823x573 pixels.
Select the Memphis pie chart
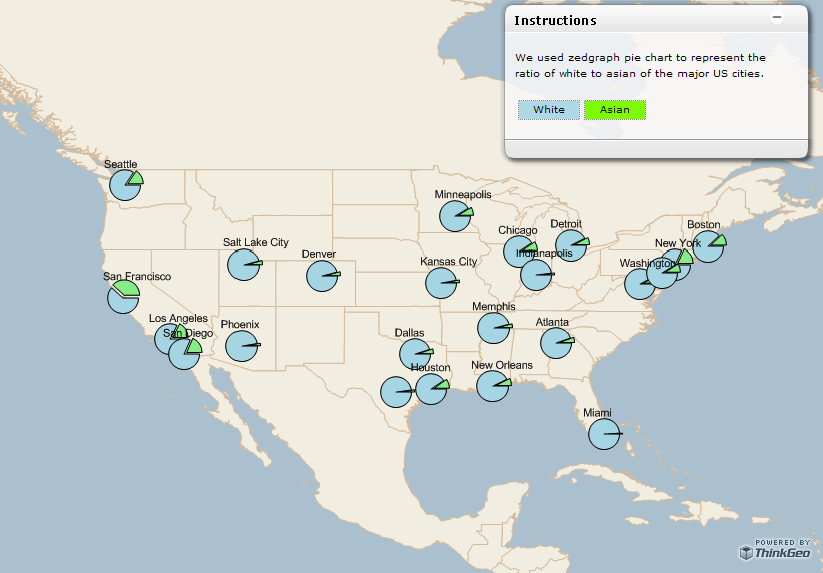click(494, 328)
